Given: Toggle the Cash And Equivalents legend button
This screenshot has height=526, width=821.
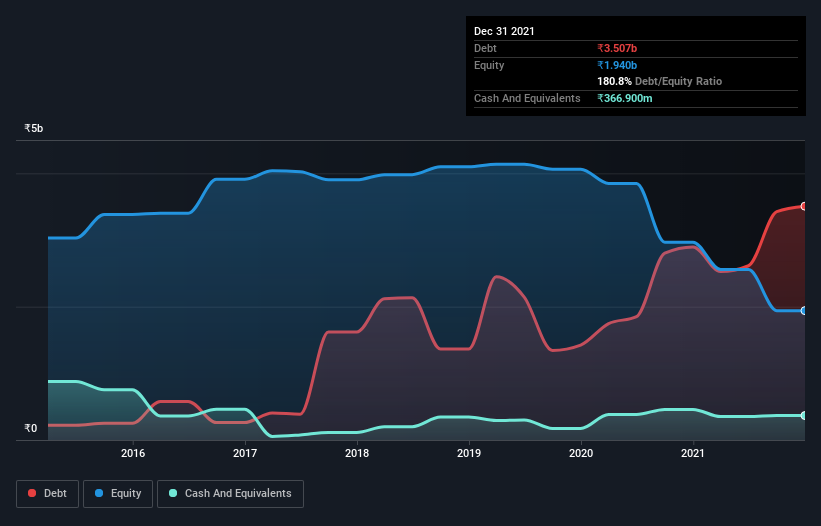Looking at the screenshot, I should (230, 494).
